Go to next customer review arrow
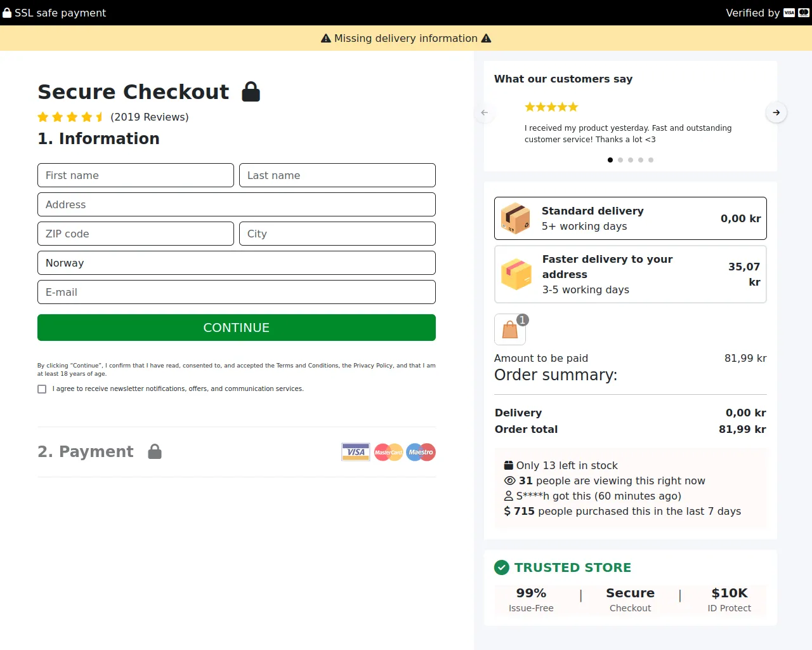Image resolution: width=812 pixels, height=650 pixels. [x=776, y=112]
